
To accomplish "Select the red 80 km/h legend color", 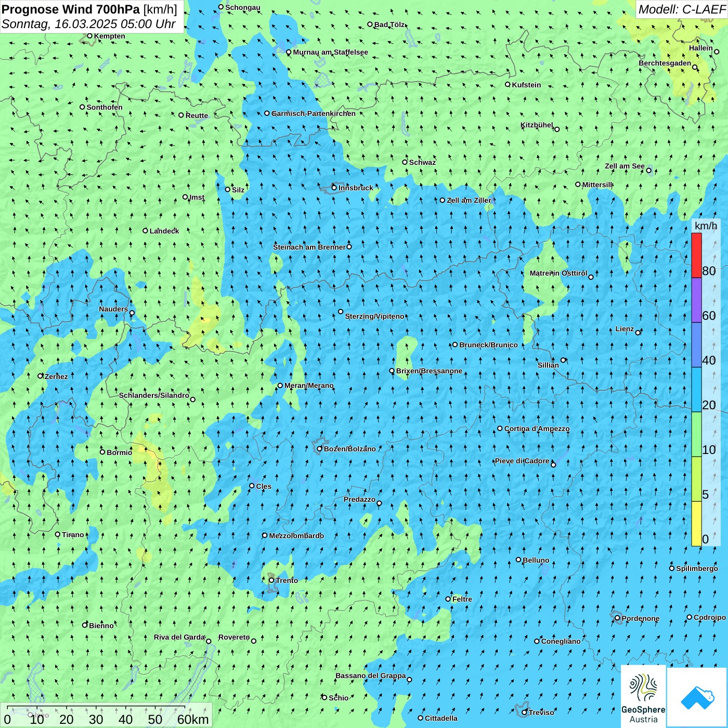I will point(696,255).
